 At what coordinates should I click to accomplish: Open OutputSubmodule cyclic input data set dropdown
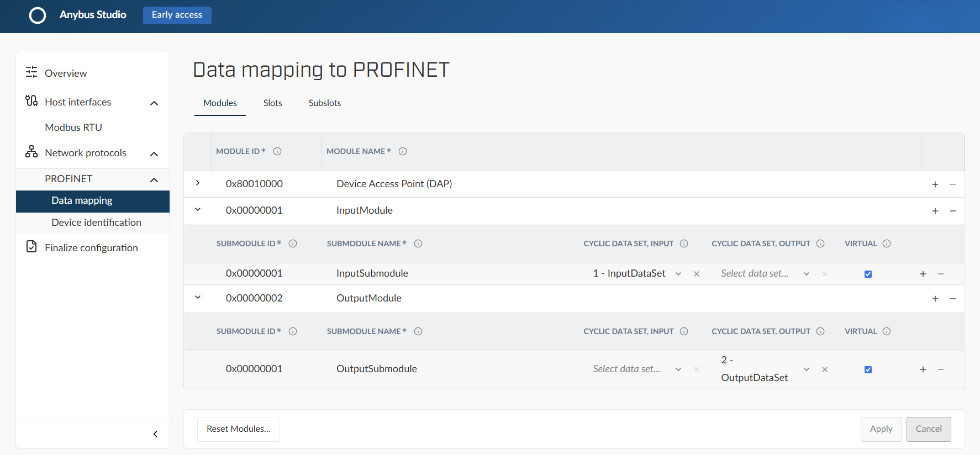pyautogui.click(x=678, y=369)
